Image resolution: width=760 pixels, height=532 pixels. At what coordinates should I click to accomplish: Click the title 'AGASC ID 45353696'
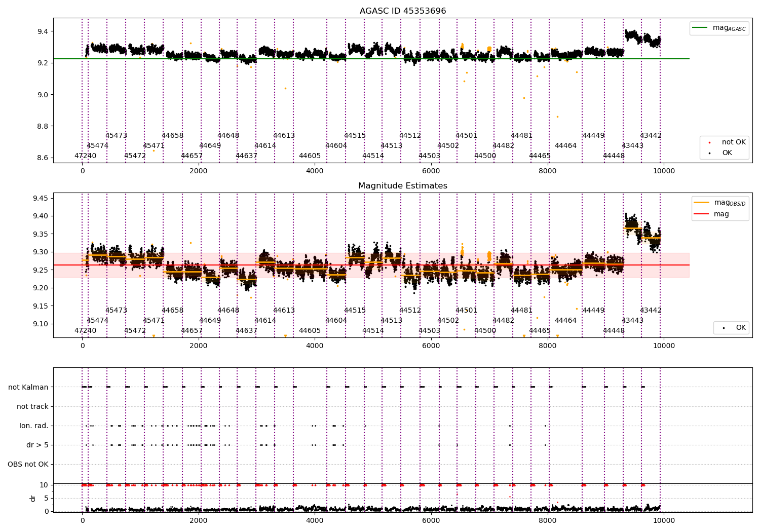coord(403,11)
